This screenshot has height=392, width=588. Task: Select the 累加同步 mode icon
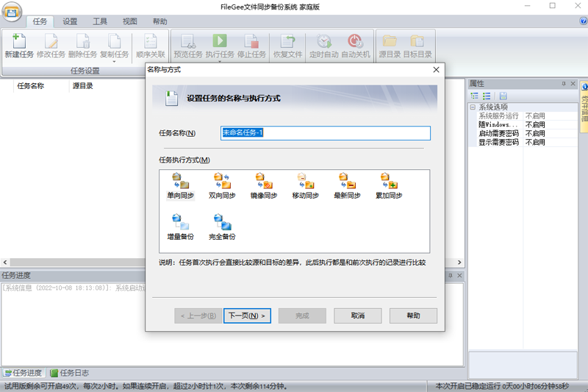click(389, 185)
